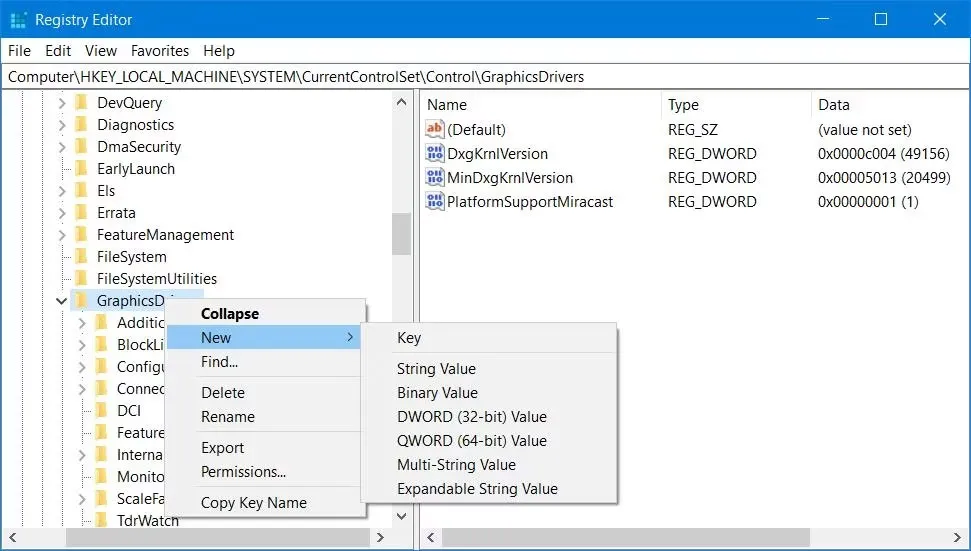Screen dimensions: 971x551
Task: Click the DCI subkey folder icon
Action: pos(101,411)
